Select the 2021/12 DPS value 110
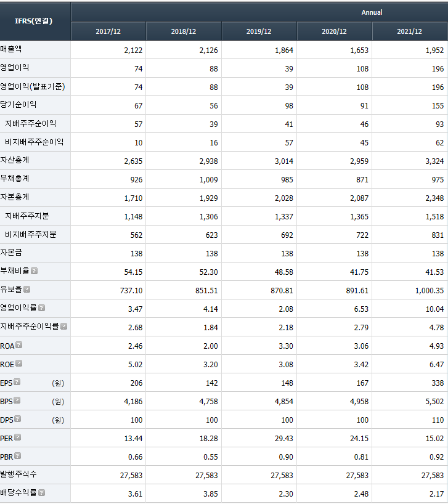 (438, 420)
